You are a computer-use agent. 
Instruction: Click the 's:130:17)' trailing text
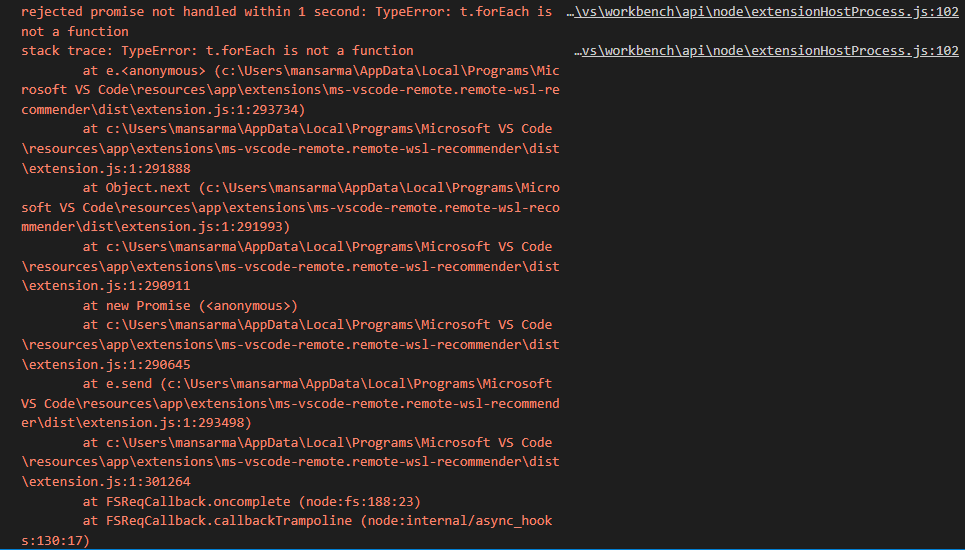click(55, 541)
